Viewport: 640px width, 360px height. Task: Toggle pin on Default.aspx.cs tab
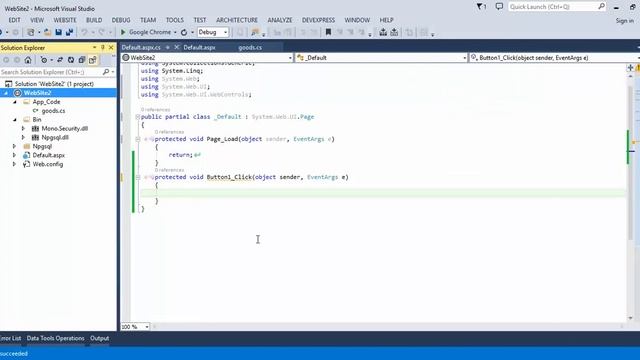(167, 47)
